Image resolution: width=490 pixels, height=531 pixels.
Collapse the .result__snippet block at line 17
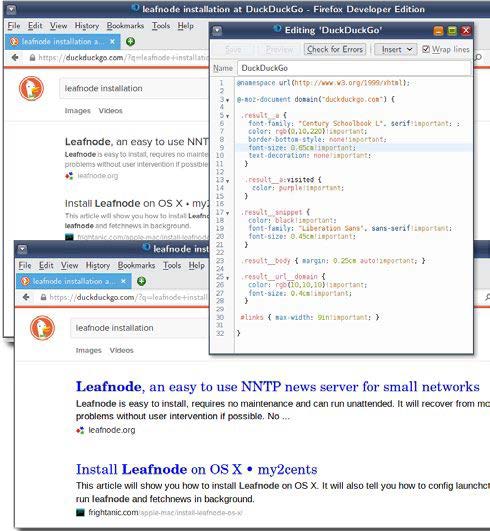[x=228, y=213]
